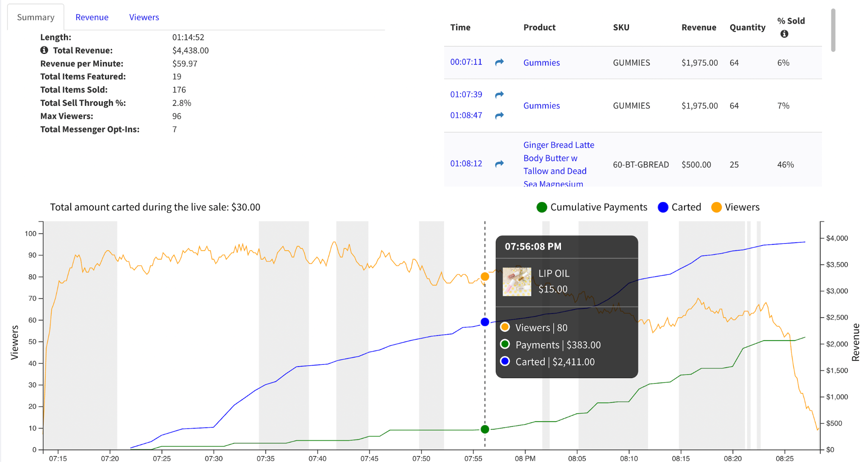Click orange Viewers marker on chart line
The image size is (868, 462).
(x=485, y=277)
